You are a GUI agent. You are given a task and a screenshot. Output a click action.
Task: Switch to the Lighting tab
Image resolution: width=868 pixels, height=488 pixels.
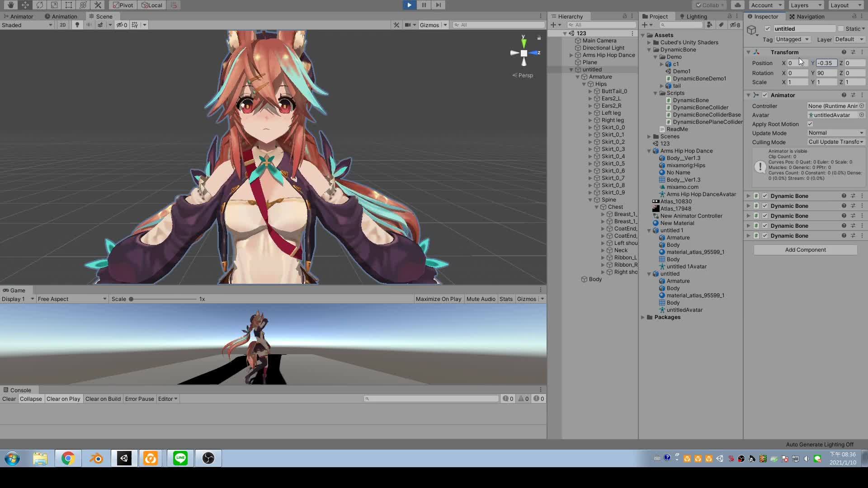coord(693,16)
